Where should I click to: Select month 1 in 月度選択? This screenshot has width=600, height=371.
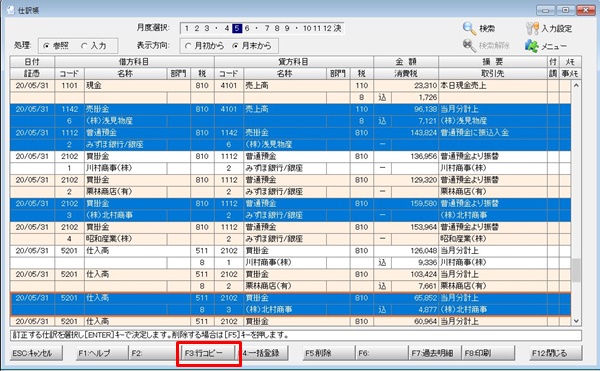point(187,28)
